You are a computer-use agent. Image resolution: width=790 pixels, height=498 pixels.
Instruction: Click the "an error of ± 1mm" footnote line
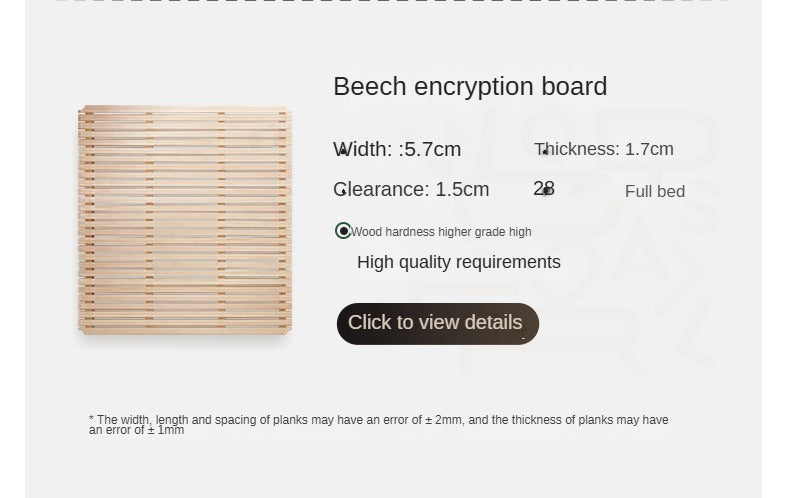coord(137,431)
